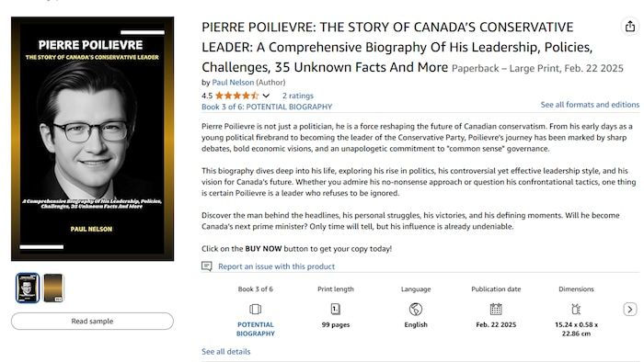Viewport: 644px width, 362px height.
Task: Click the Read sample button
Action: (92, 321)
